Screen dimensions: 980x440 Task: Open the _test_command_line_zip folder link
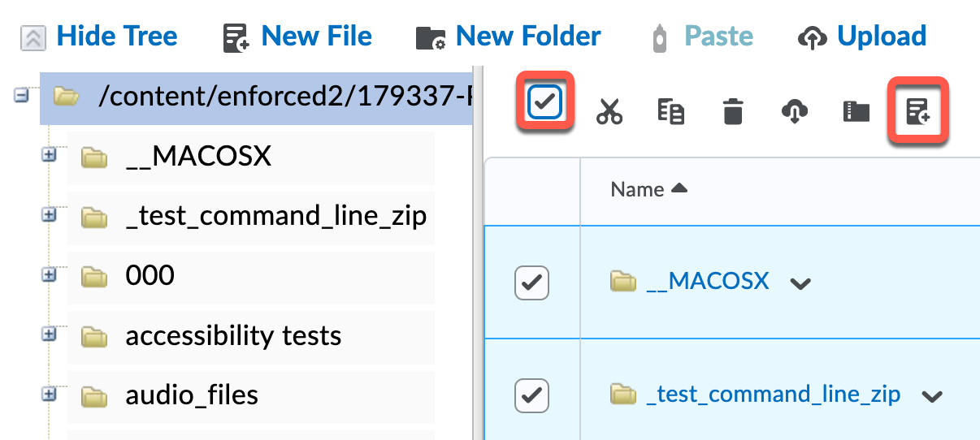(773, 395)
